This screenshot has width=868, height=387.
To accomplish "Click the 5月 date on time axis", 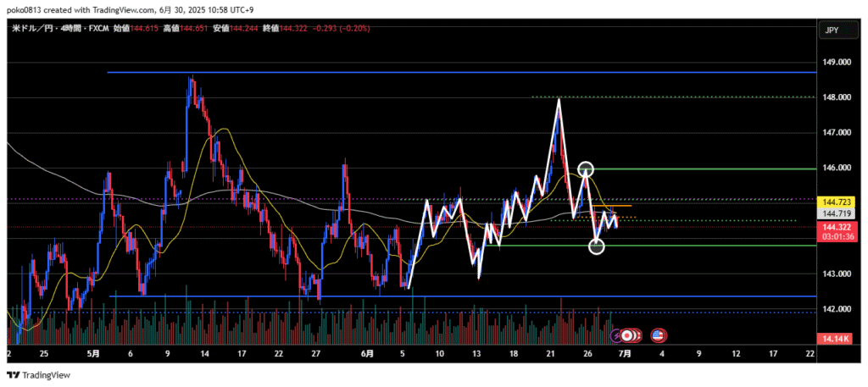I will coord(92,354).
